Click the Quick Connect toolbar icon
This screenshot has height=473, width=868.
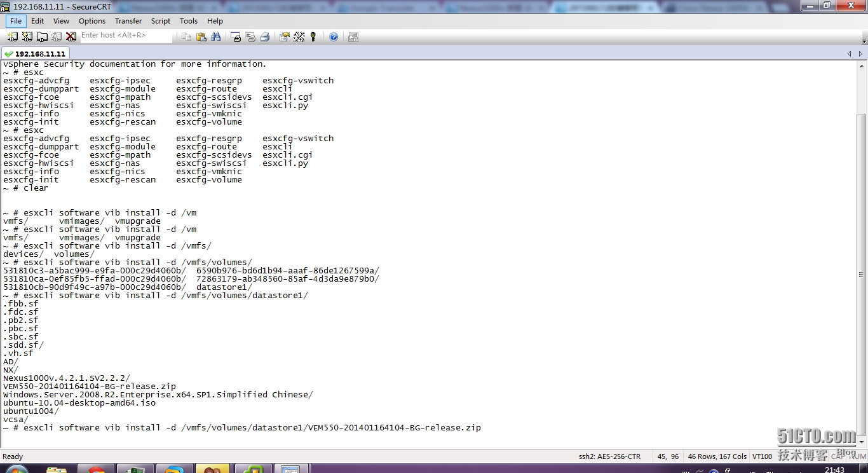[27, 37]
